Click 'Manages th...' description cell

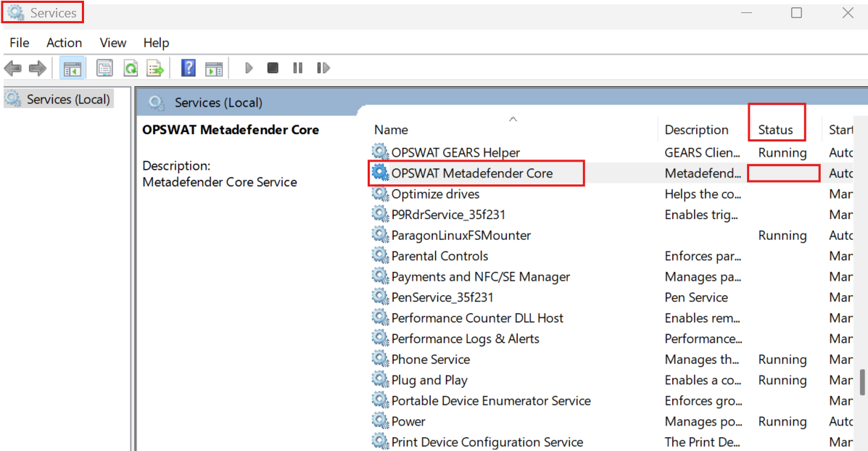(701, 359)
